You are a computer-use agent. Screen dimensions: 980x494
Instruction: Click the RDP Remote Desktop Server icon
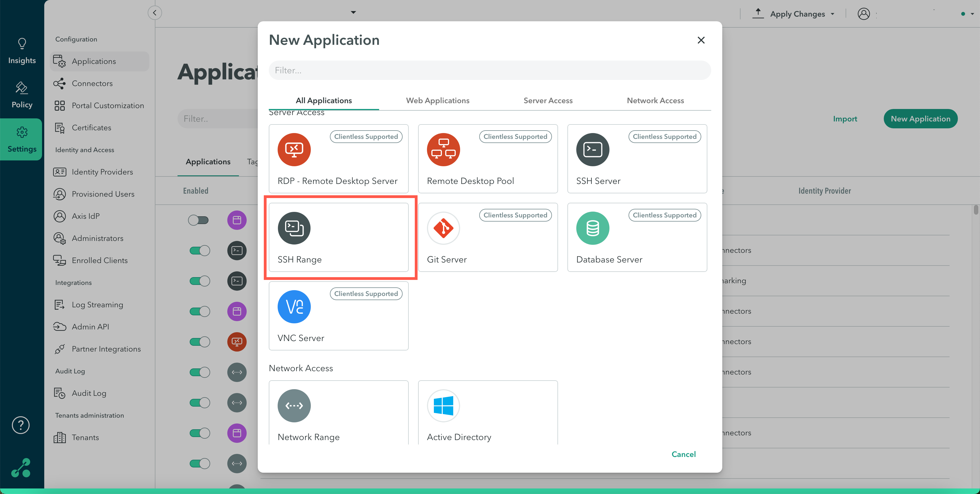pos(294,150)
